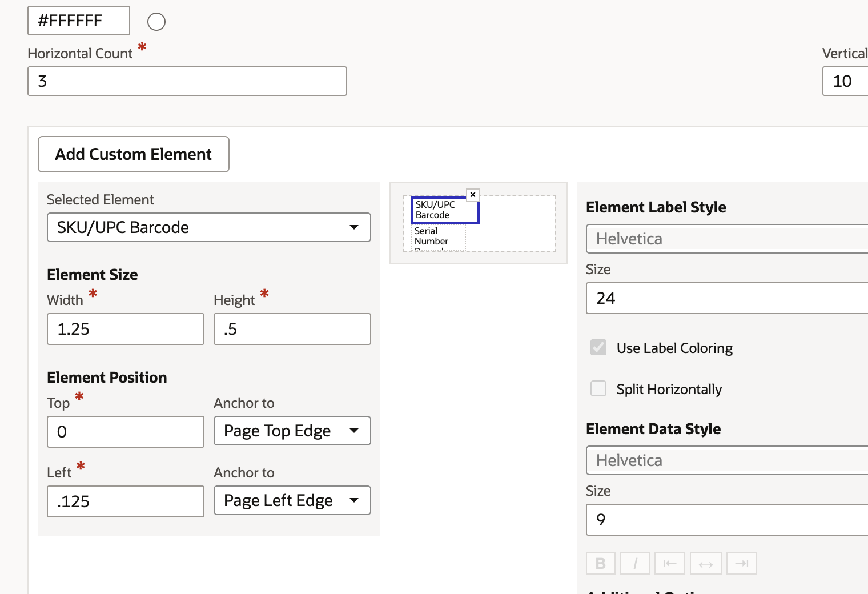Toggle italic for element data style

[x=635, y=563]
